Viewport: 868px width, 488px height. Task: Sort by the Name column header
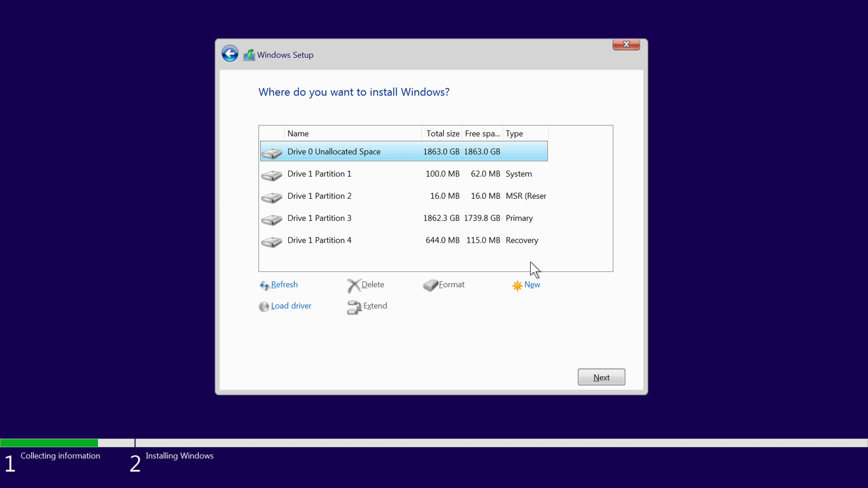(353, 133)
